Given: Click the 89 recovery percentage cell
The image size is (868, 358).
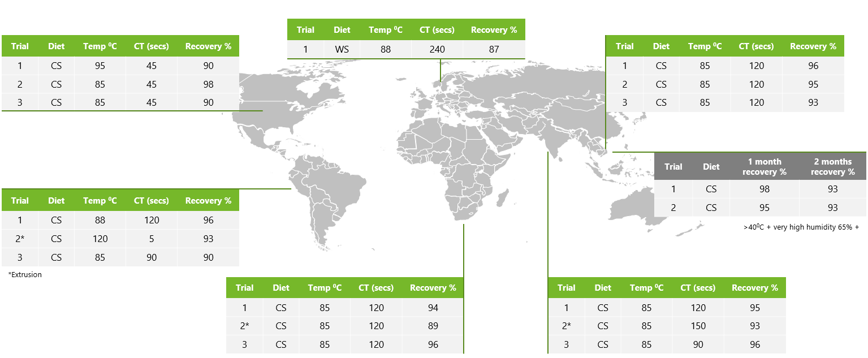Looking at the screenshot, I should coord(433,326).
